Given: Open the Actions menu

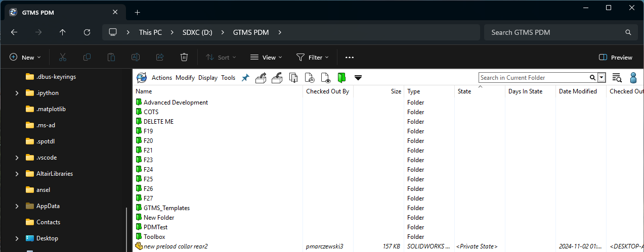Looking at the screenshot, I should point(162,78).
